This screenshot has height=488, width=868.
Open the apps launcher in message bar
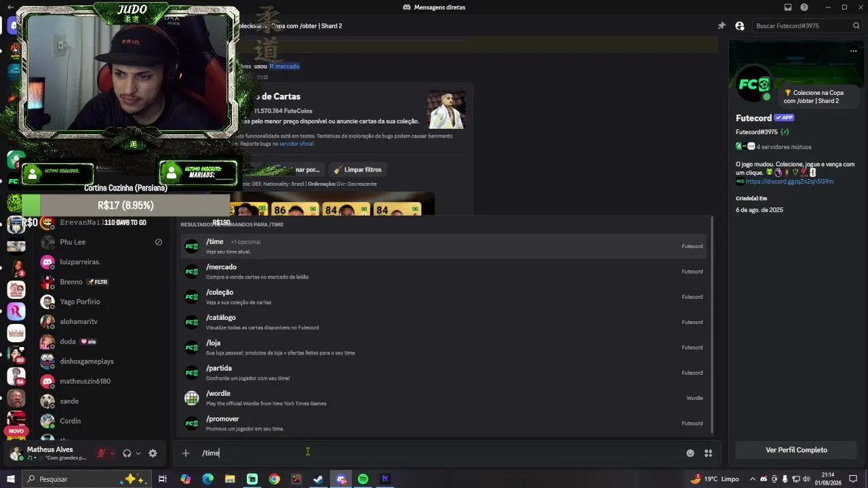(708, 453)
